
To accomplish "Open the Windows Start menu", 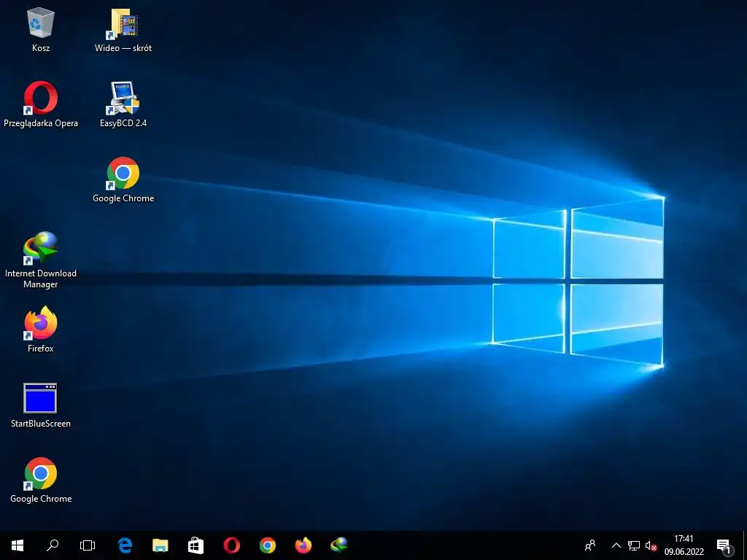I will (18, 545).
